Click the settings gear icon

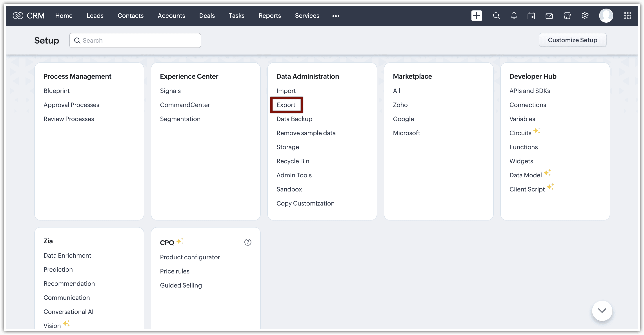click(x=585, y=16)
